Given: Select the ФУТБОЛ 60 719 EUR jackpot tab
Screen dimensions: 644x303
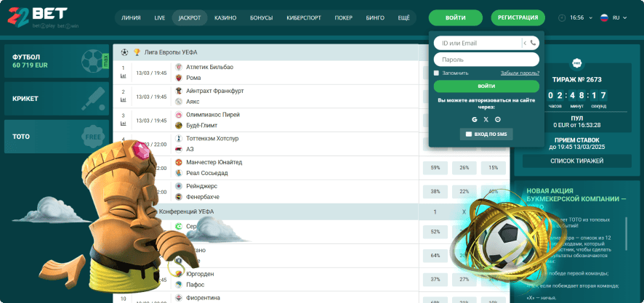Looking at the screenshot, I should click(57, 61).
